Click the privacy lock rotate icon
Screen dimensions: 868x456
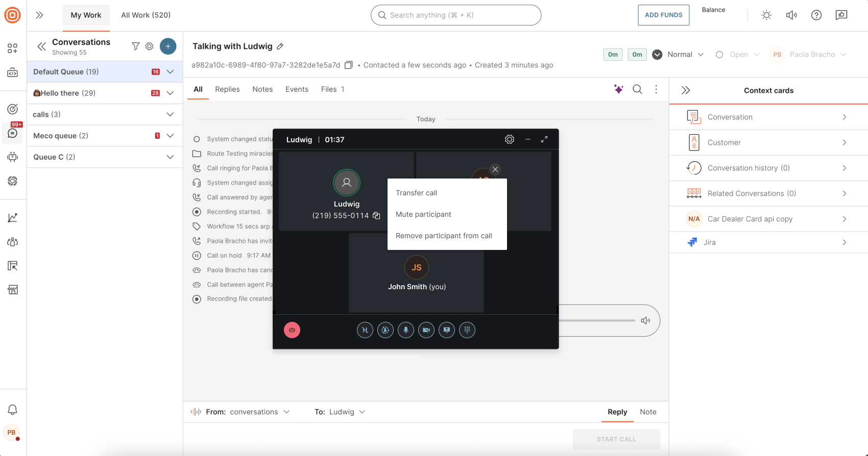385,330
